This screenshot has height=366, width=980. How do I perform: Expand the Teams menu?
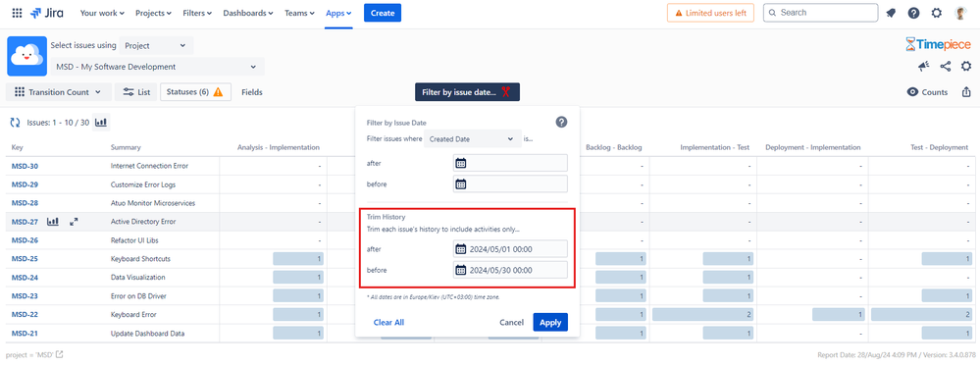pos(300,13)
